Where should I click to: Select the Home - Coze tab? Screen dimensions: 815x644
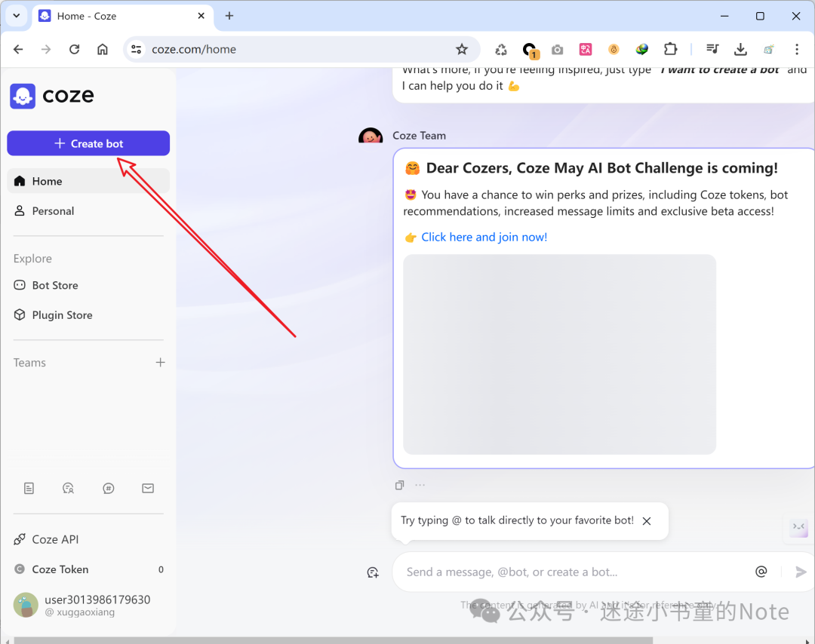click(122, 16)
